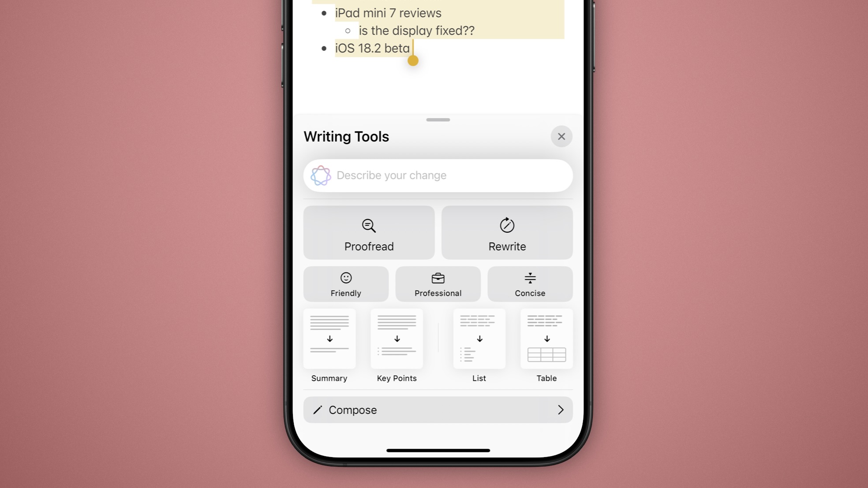The width and height of the screenshot is (868, 488).
Task: Select the iPad mini 7 reviews item
Action: (388, 12)
